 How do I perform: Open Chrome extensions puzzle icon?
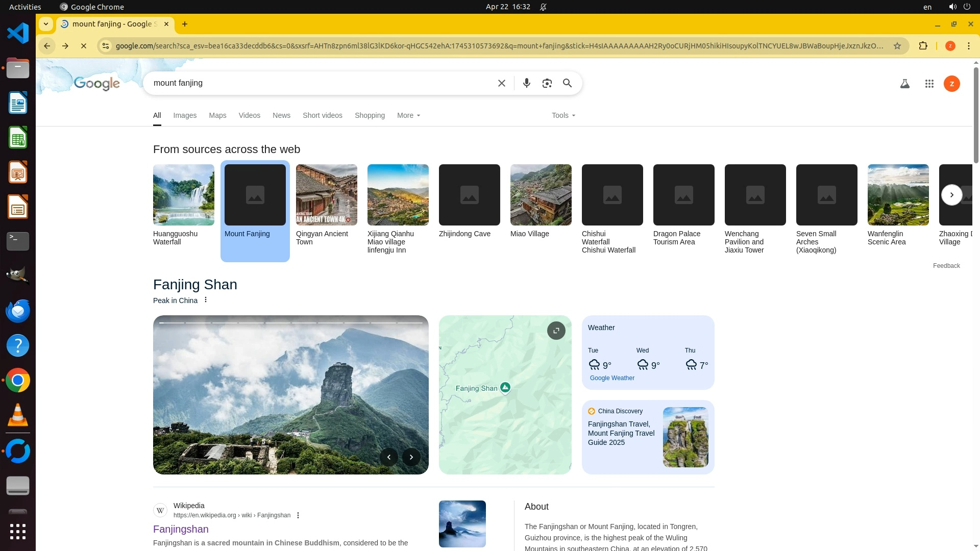(923, 46)
